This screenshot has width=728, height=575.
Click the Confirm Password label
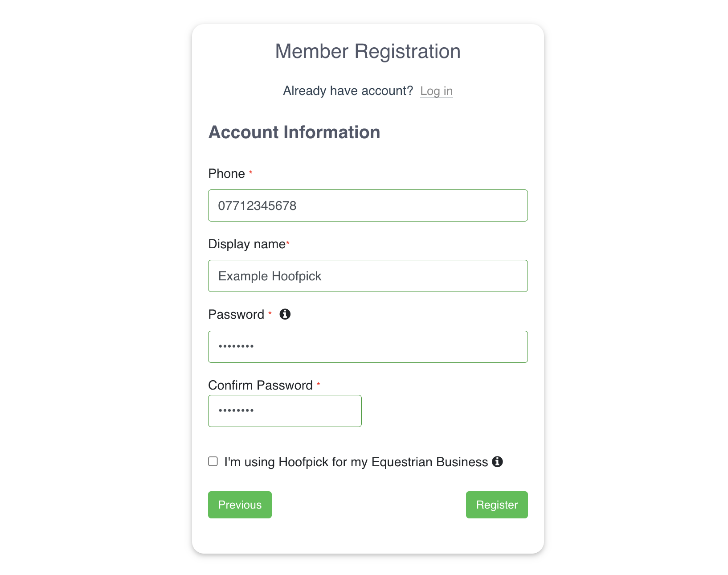click(x=261, y=385)
